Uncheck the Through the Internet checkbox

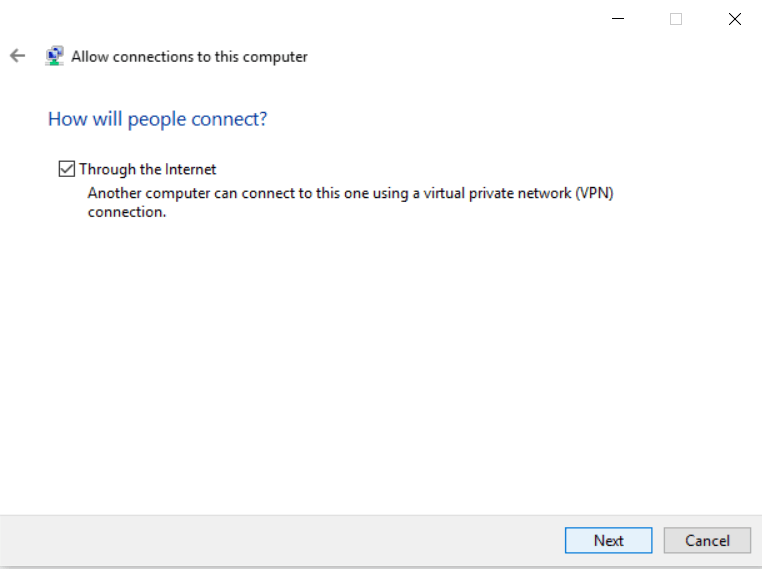pos(67,169)
